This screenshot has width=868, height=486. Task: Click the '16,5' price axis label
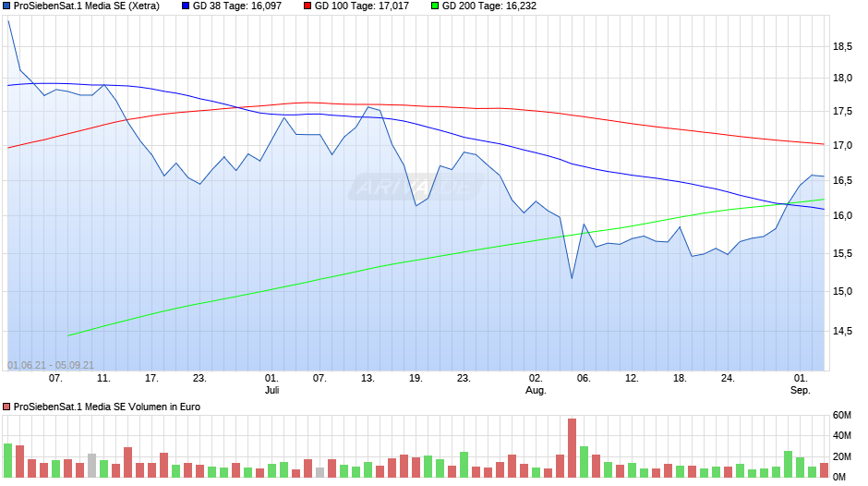842,181
